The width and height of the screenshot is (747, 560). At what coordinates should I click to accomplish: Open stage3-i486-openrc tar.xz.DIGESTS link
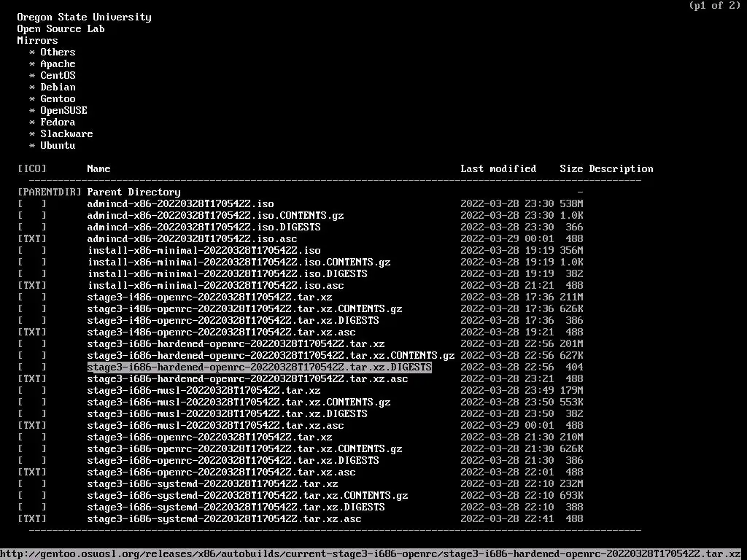pos(233,321)
